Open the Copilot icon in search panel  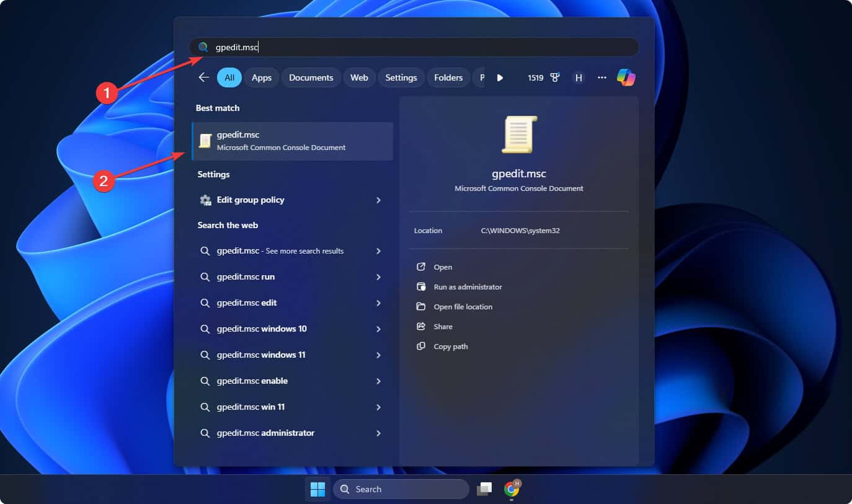click(x=626, y=77)
